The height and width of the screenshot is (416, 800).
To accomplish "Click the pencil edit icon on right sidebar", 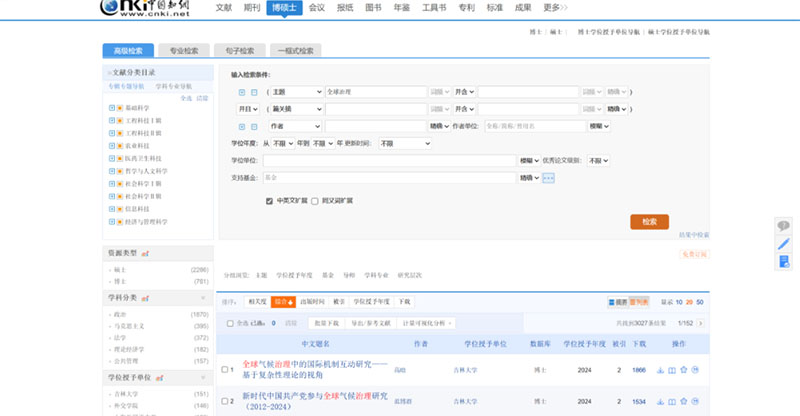I will [783, 244].
